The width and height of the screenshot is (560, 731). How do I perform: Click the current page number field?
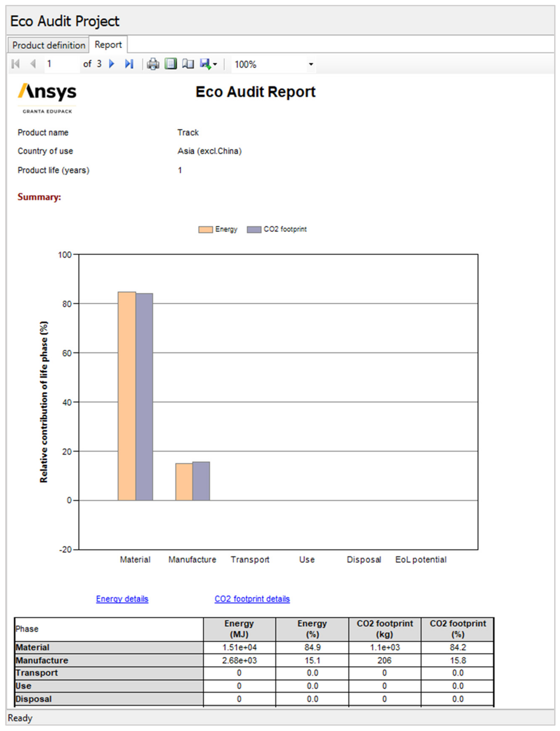(62, 64)
